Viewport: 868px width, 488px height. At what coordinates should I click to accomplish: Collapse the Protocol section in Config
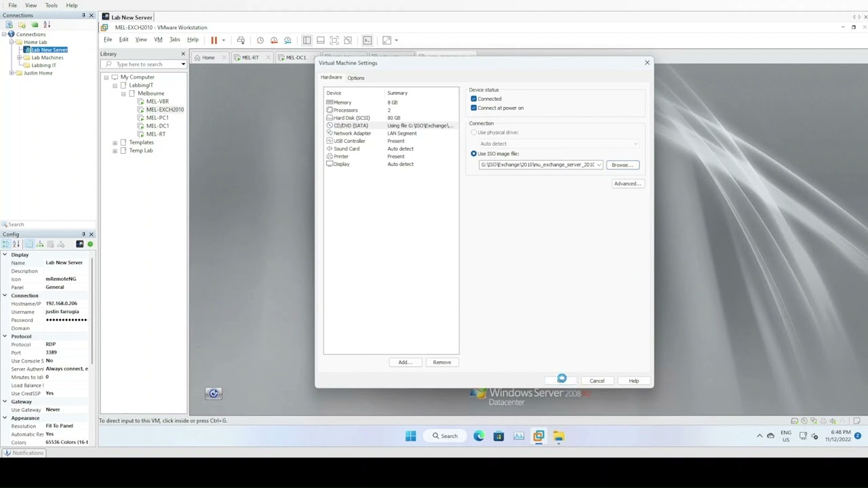(x=5, y=336)
